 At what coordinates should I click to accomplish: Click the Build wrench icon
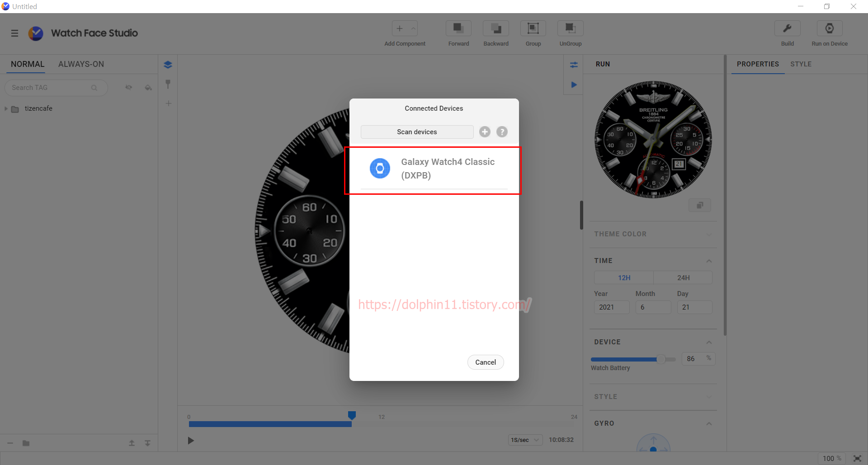click(x=788, y=28)
